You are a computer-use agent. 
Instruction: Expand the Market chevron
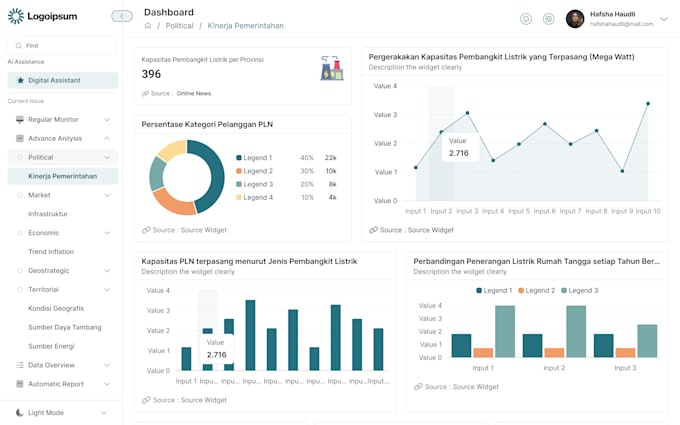click(107, 195)
